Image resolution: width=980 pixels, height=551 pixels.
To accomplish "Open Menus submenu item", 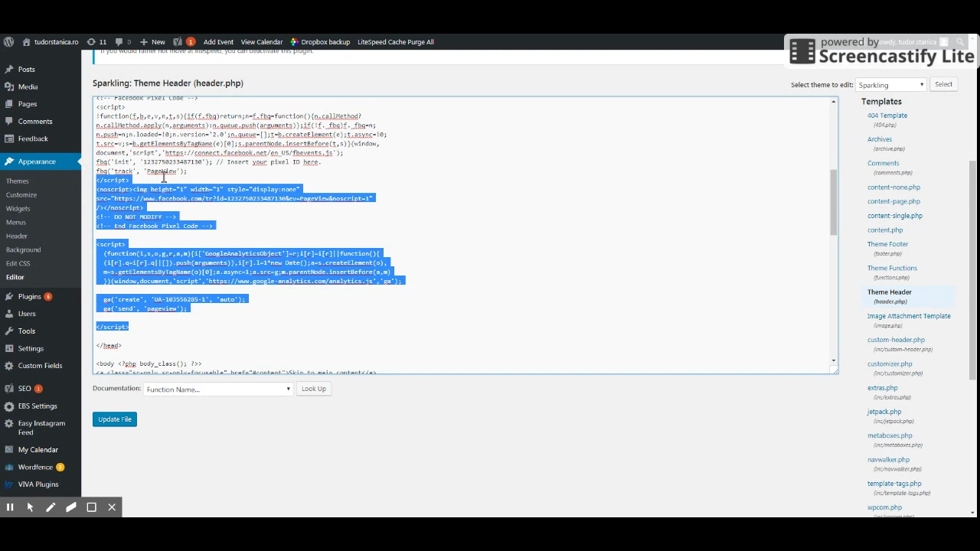I will point(16,223).
